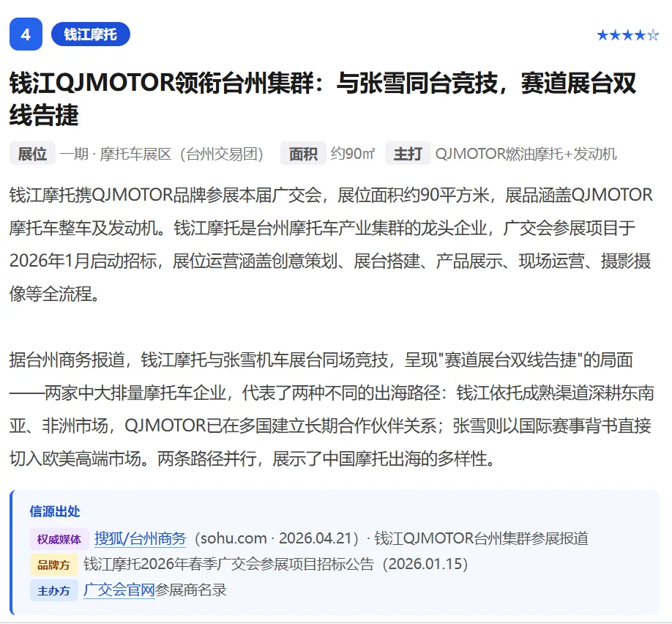The image size is (672, 624).
Task: Click the 面积 label tag
Action: (303, 154)
